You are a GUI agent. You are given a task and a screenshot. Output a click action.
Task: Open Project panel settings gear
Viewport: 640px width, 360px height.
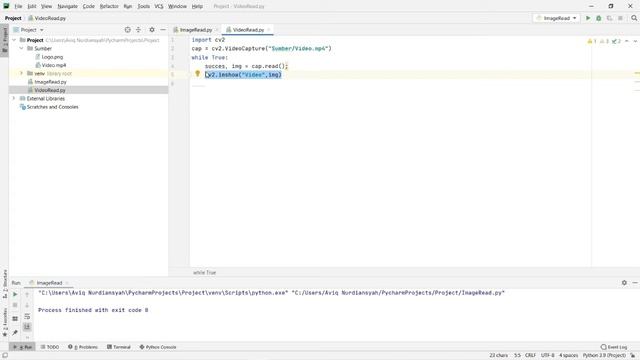[152, 30]
